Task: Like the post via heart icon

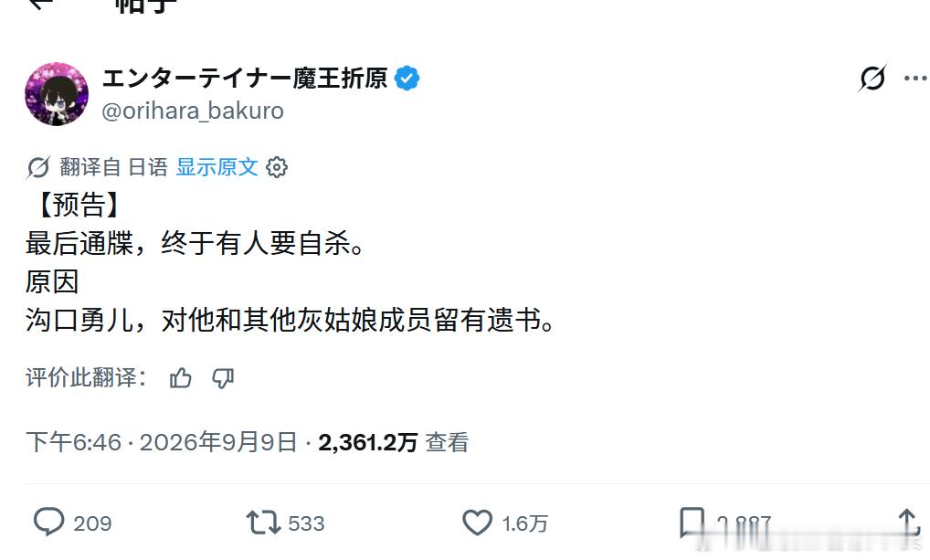Action: 478,523
